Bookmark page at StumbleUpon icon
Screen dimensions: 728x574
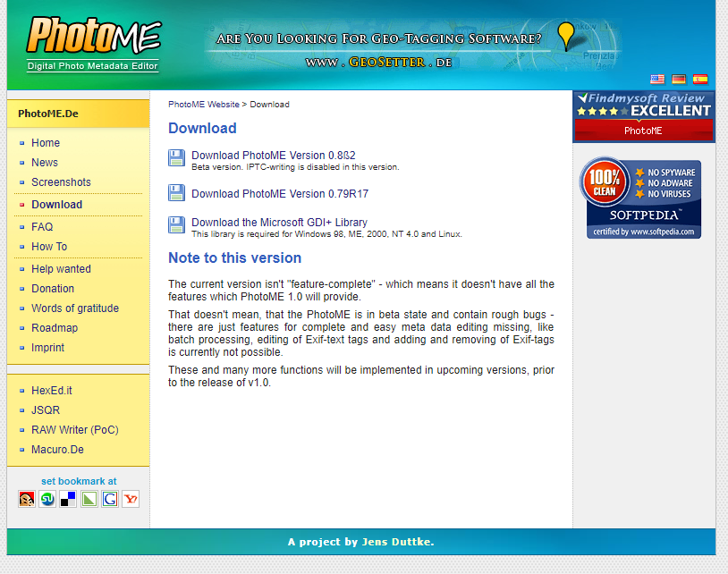[x=47, y=499]
